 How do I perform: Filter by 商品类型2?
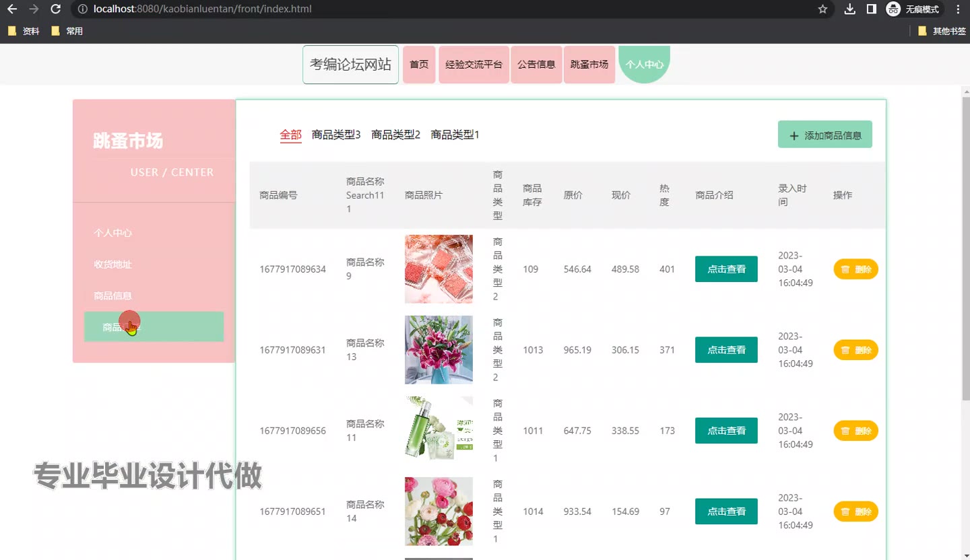click(x=396, y=135)
